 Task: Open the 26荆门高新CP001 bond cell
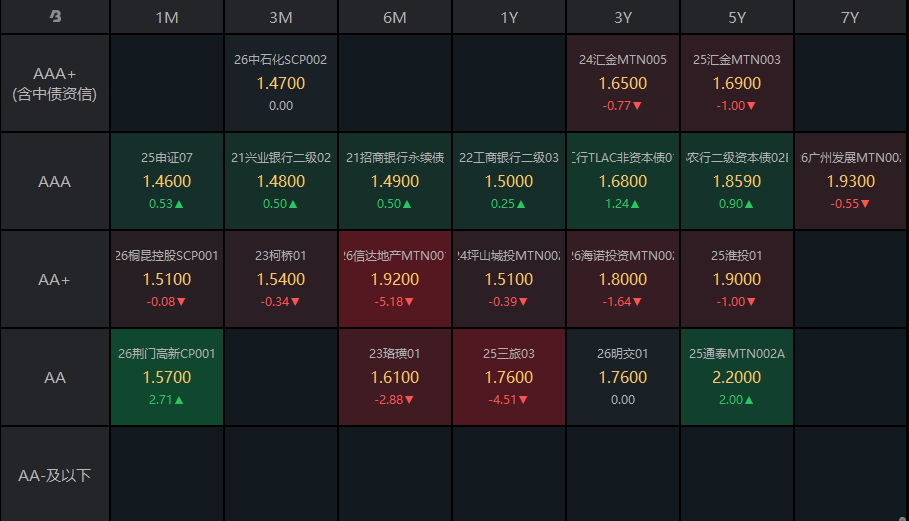point(167,377)
